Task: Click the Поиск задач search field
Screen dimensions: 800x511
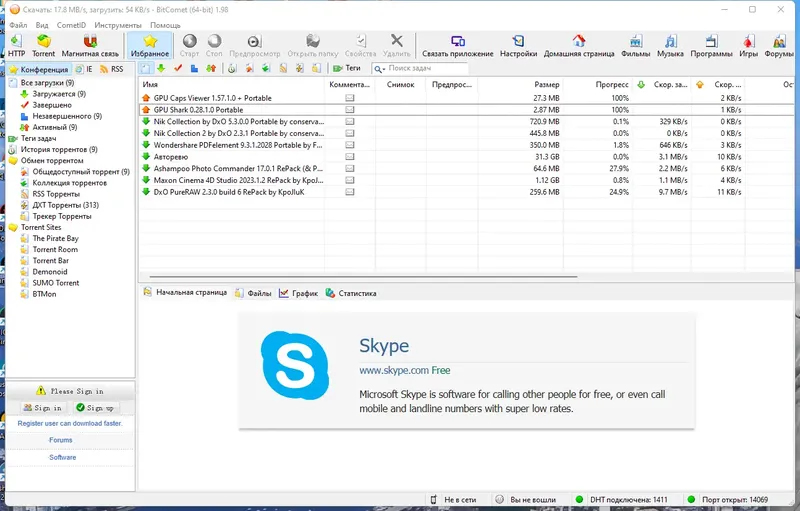Action: click(x=427, y=68)
